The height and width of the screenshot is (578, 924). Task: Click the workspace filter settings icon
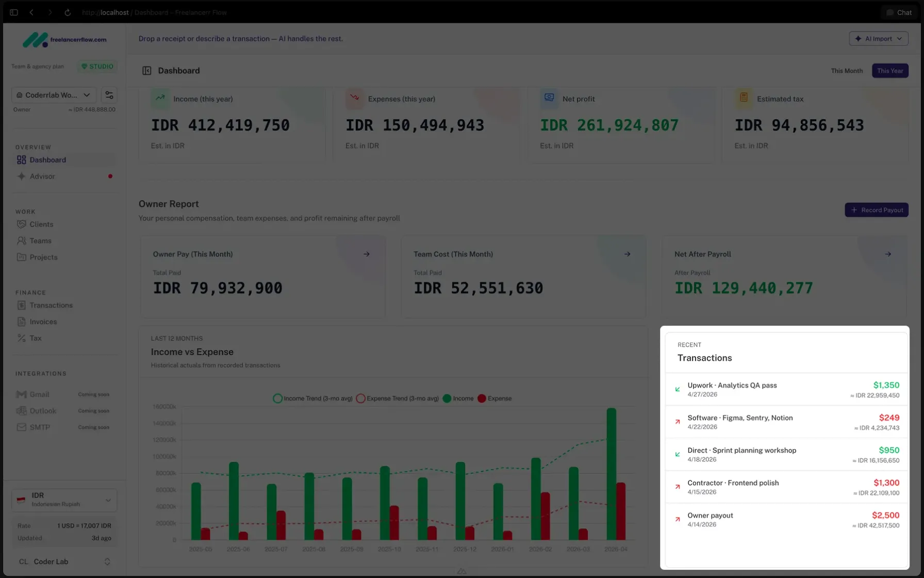(109, 95)
